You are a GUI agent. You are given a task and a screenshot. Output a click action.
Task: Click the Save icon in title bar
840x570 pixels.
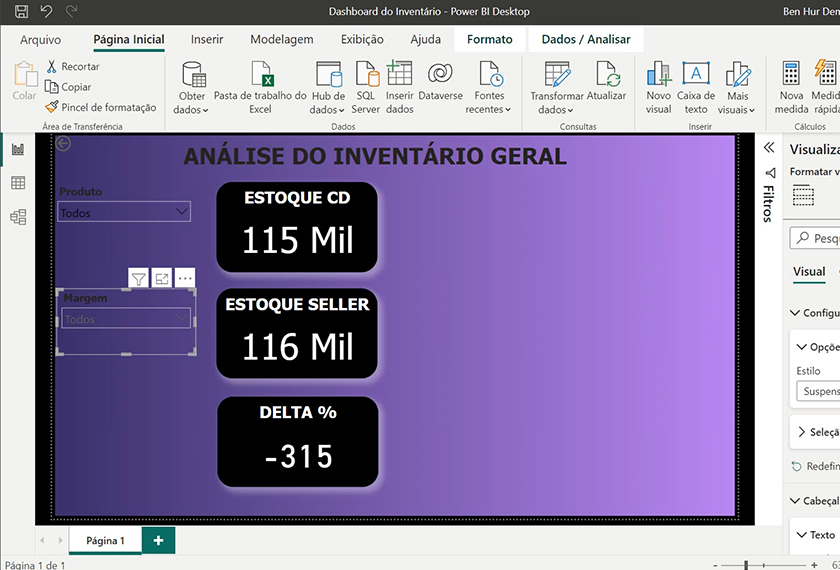click(x=21, y=12)
